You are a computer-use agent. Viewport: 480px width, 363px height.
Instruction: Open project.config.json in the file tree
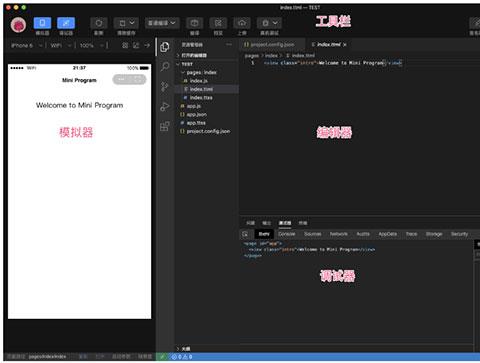pos(207,131)
